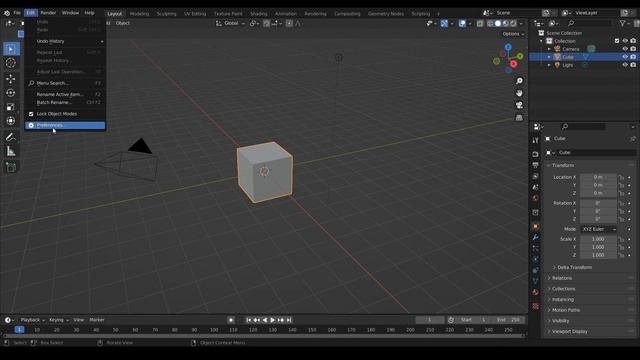Select the Move tool

click(x=11, y=78)
